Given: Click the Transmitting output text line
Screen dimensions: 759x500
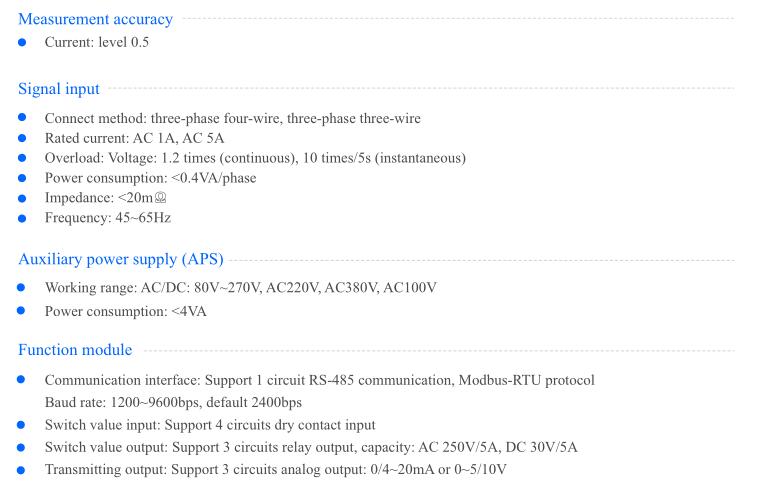Looking at the screenshot, I should (x=276, y=470).
